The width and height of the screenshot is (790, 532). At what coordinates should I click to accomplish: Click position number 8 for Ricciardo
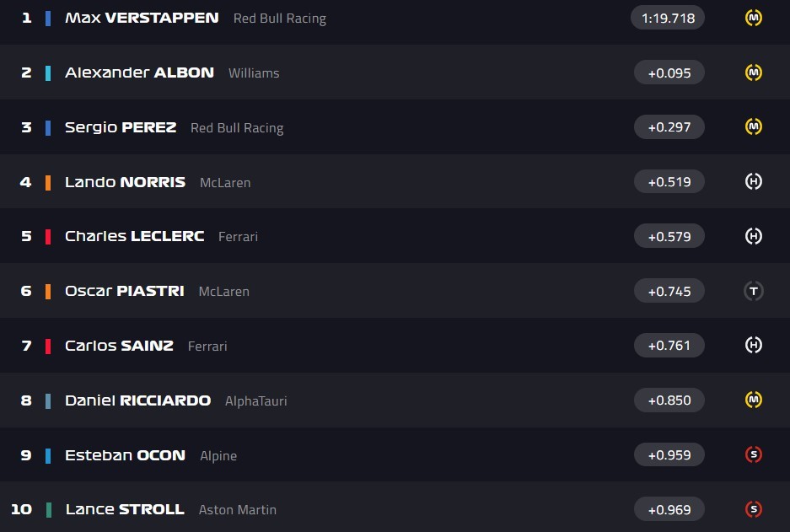(26, 400)
